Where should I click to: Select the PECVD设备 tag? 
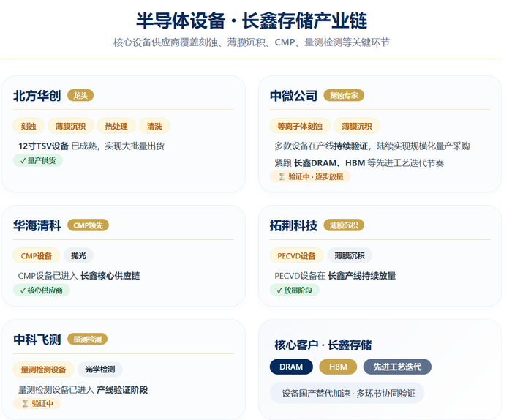(296, 255)
